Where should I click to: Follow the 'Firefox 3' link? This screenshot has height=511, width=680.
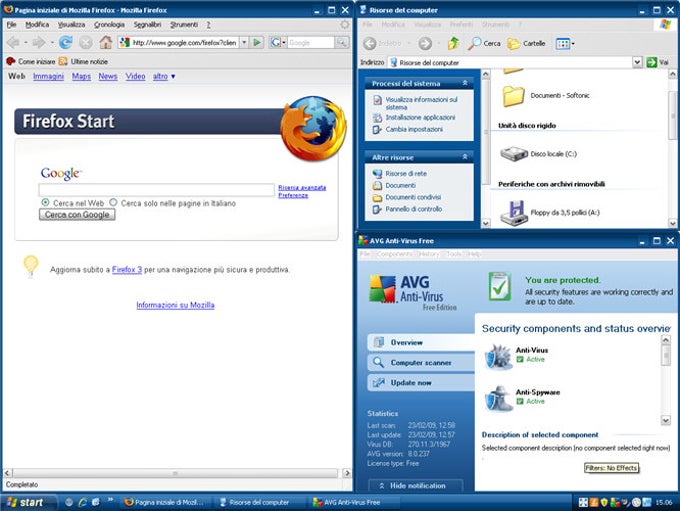[127, 269]
